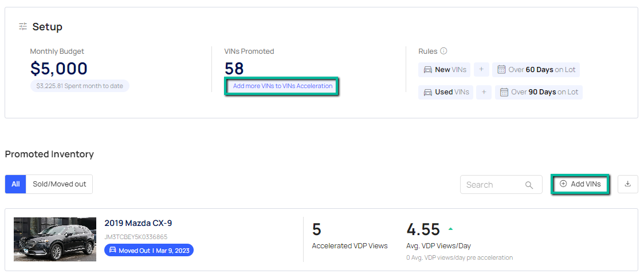Click the calendar icon in 60 Days rule

point(501,70)
